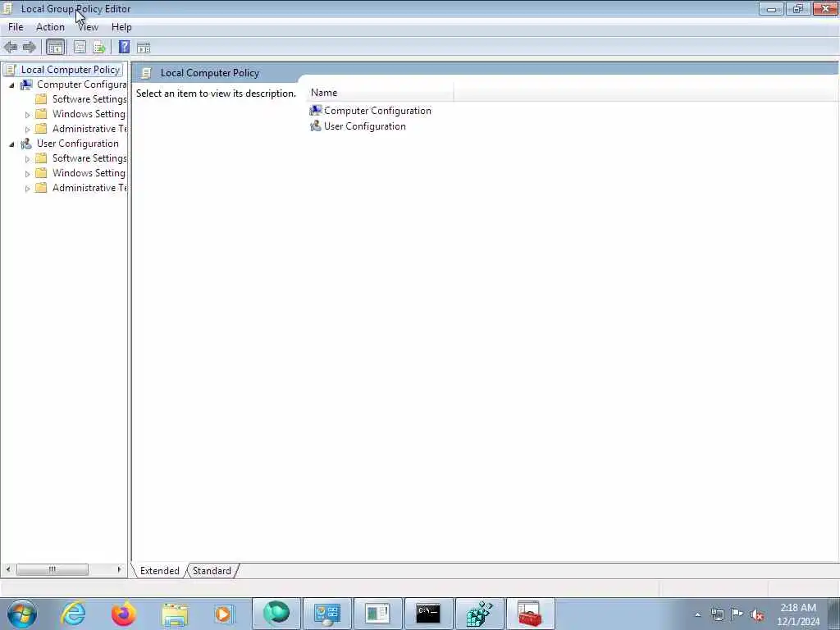Select Software Settings under User Configuration
Viewport: 840px width, 630px height.
[x=89, y=158]
